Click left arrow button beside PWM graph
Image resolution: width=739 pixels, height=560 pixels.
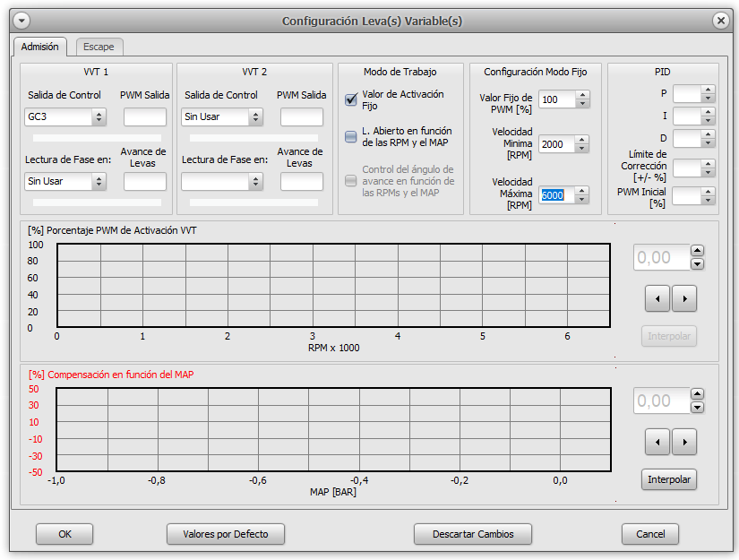657,298
